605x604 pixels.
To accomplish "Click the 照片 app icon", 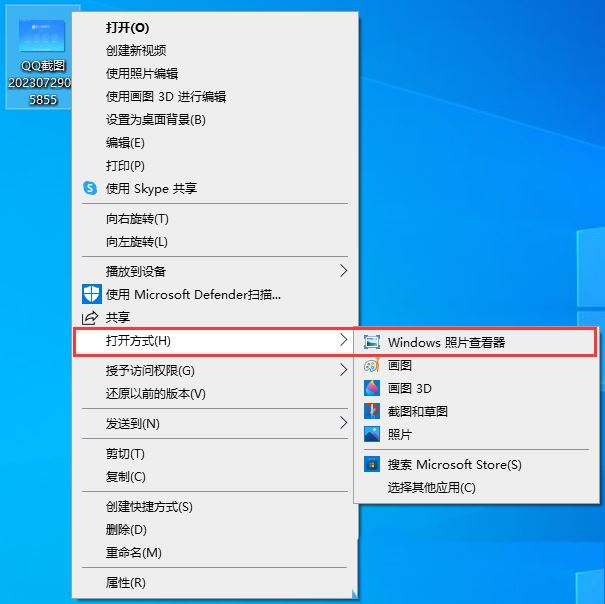I will 372,434.
